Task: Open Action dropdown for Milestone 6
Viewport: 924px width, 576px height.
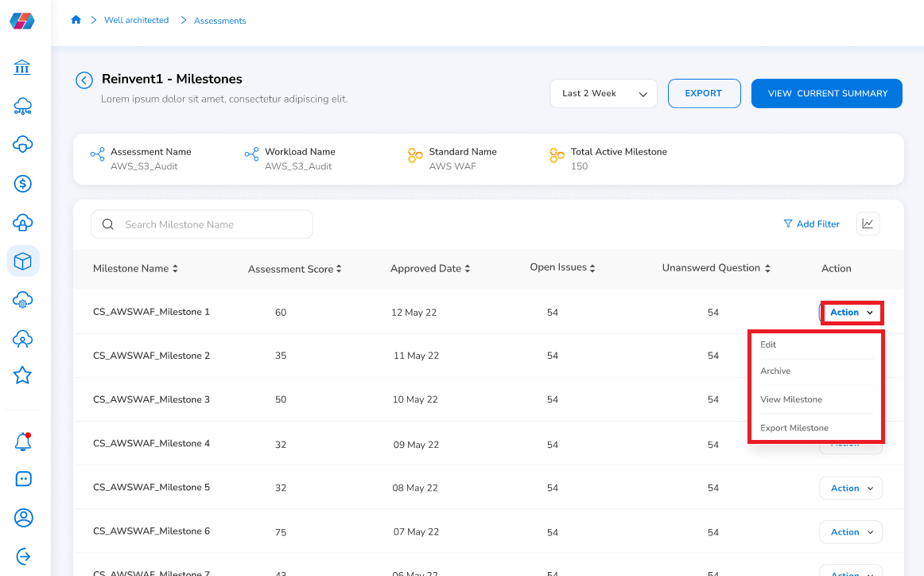Action: point(851,531)
